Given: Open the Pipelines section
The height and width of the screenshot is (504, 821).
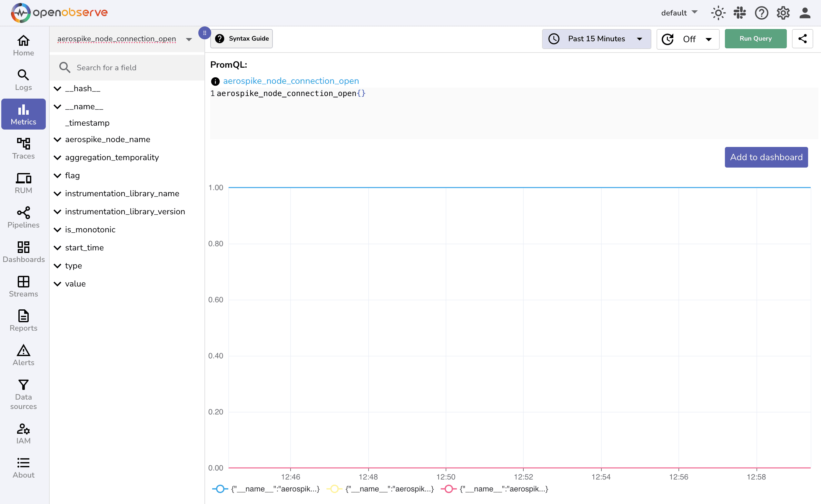Looking at the screenshot, I should point(23,217).
